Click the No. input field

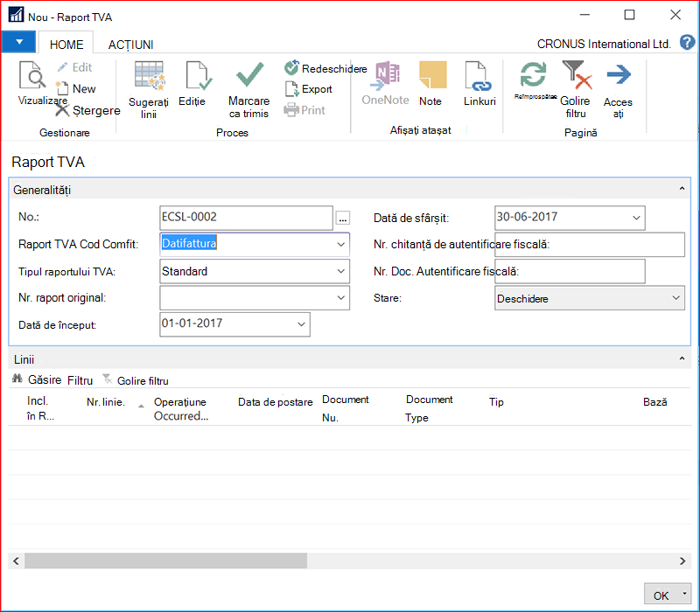pyautogui.click(x=246, y=218)
